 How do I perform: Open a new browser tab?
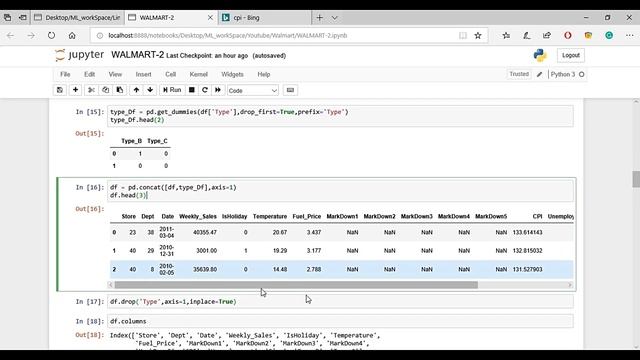click(x=320, y=18)
